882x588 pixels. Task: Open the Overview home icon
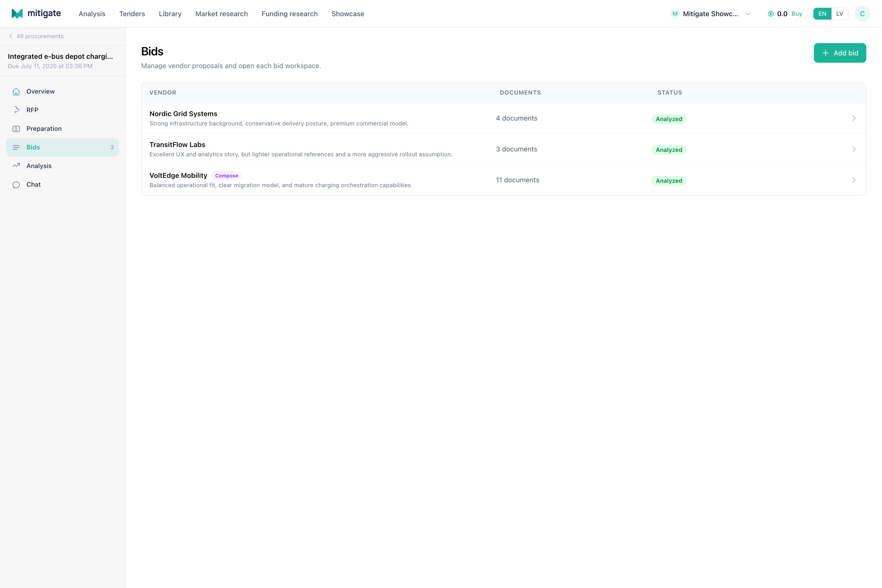pos(16,91)
